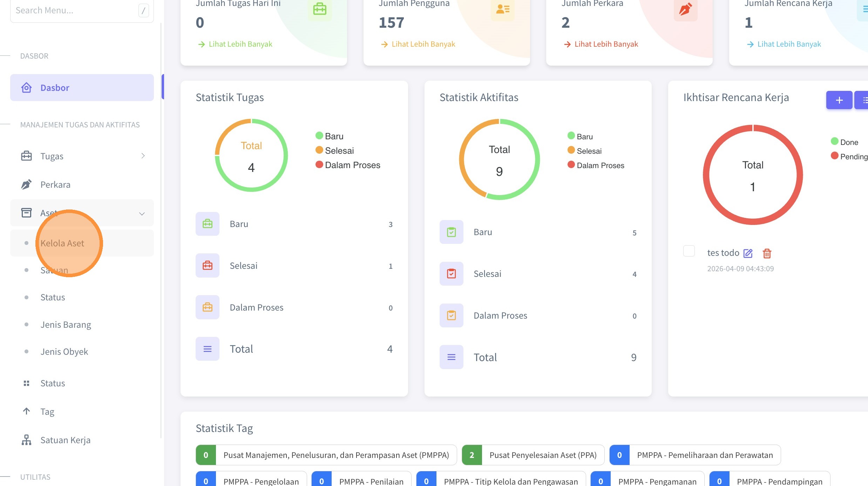Collapse the Aset submenu chevron
The image size is (868, 486).
(x=142, y=213)
